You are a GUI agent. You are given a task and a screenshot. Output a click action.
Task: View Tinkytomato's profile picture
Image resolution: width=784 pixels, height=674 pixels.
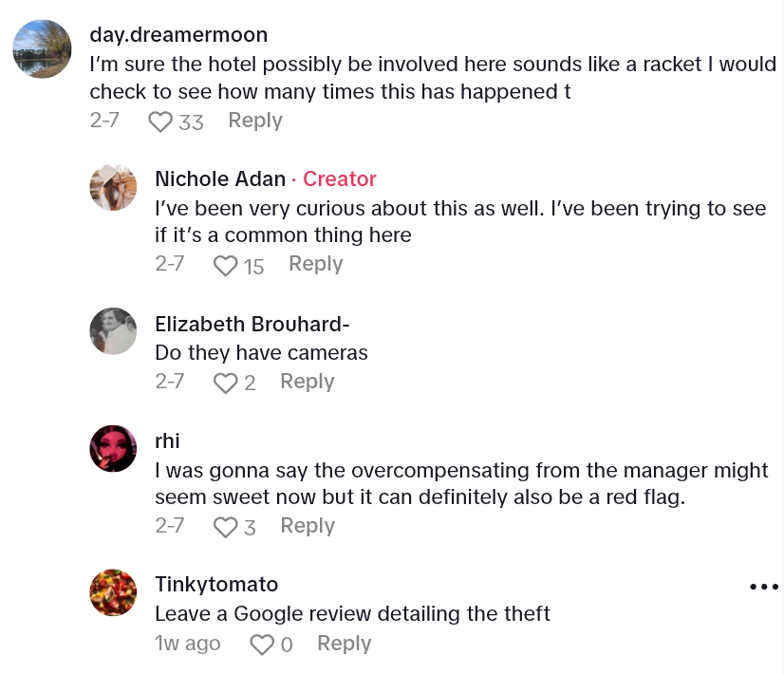113,593
